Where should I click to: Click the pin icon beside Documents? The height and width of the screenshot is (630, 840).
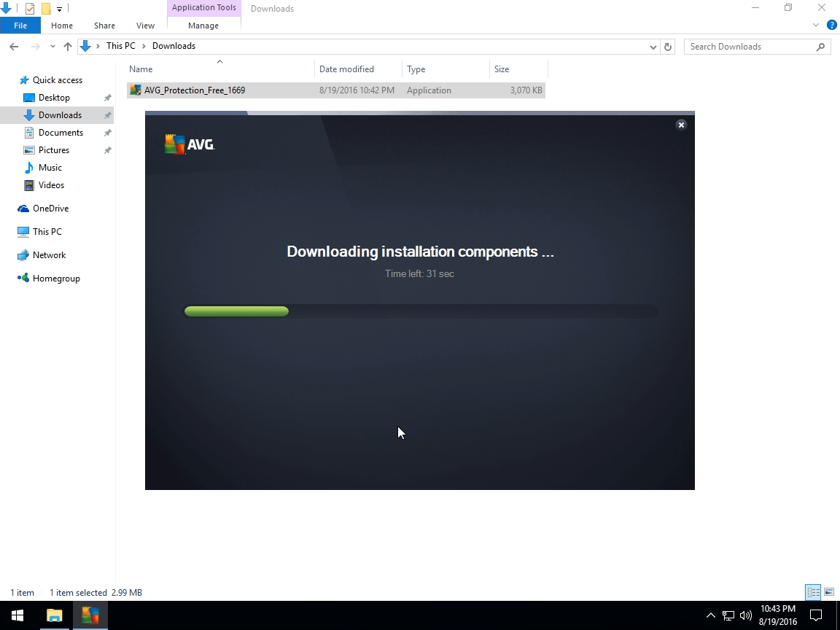coord(107,133)
